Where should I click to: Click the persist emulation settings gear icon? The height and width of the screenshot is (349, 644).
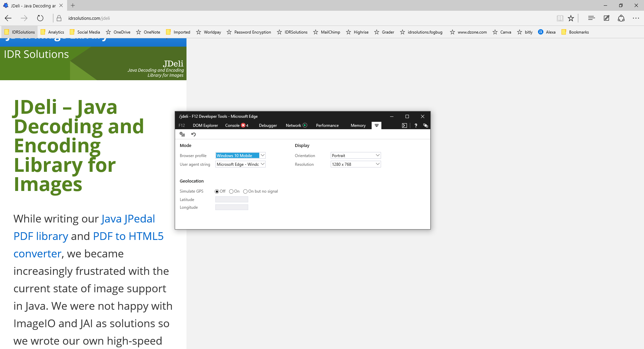click(x=182, y=135)
